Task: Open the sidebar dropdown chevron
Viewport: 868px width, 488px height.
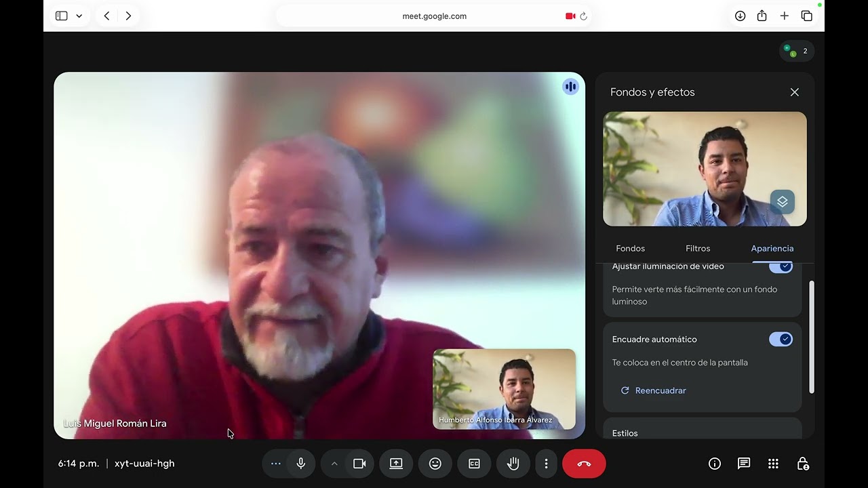Action: pos(79,16)
